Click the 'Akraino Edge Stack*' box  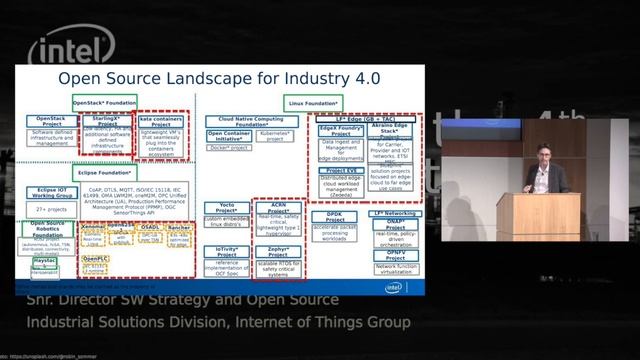point(389,130)
